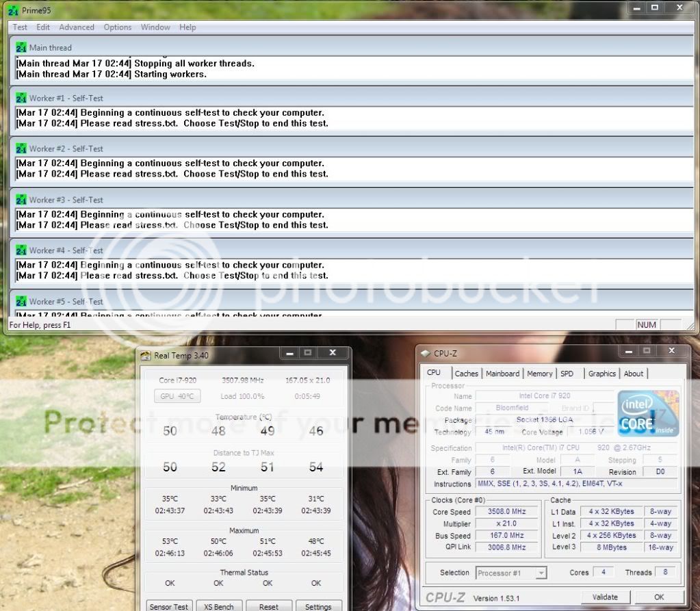
Task: Toggle the GPU 40°C display in Real Temp
Action: [x=177, y=395]
